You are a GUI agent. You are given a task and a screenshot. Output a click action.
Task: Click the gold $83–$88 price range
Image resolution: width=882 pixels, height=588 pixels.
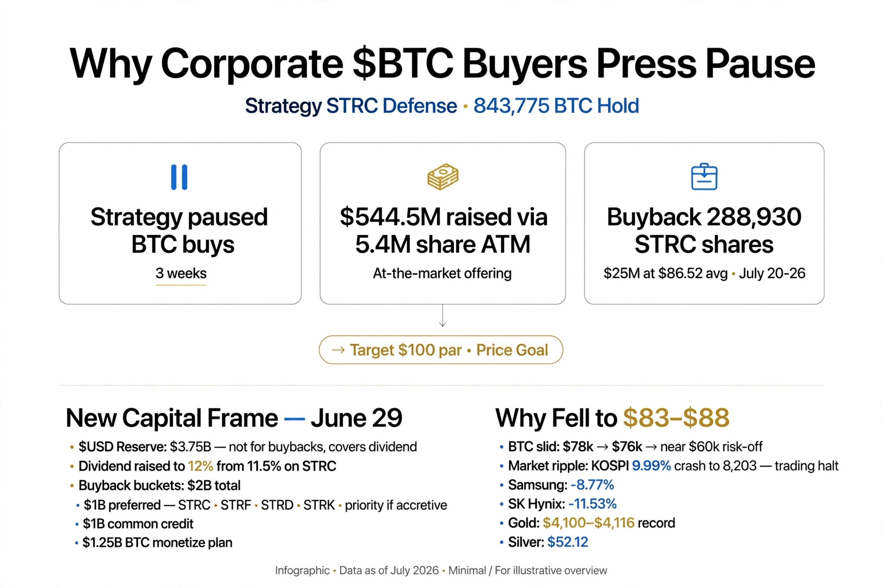676,418
